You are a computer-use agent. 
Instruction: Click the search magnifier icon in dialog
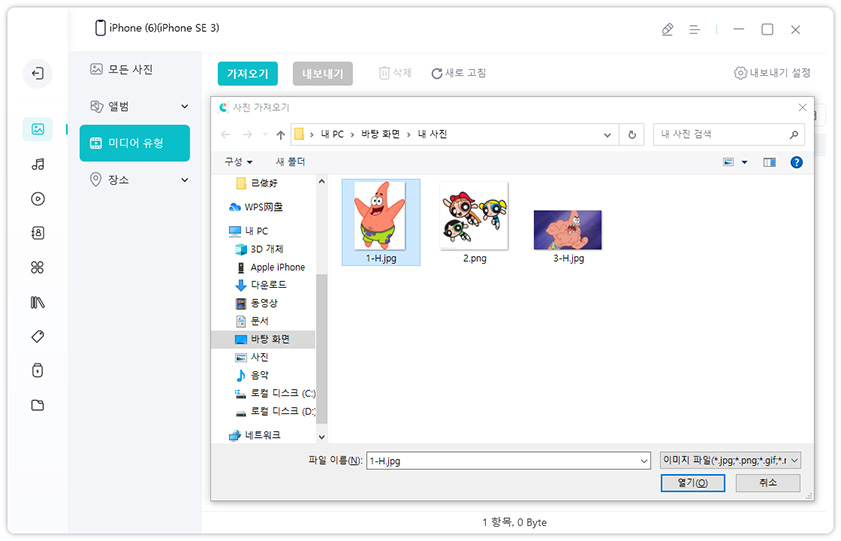click(794, 135)
